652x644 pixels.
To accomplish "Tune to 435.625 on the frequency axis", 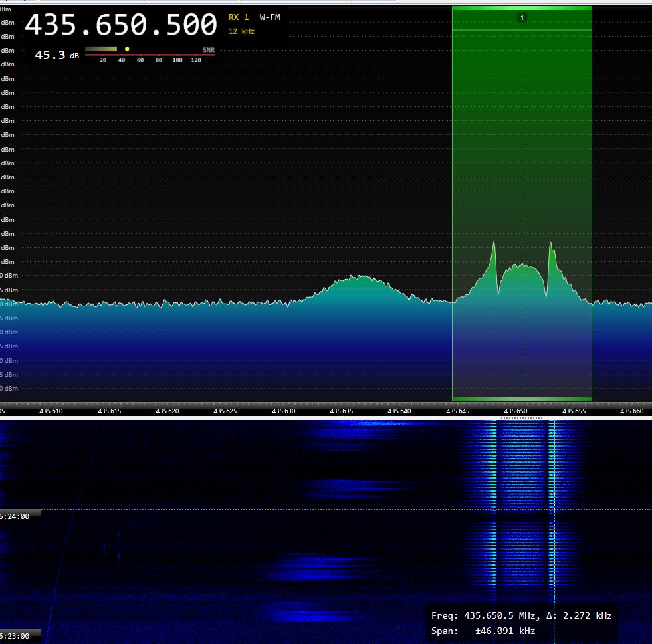I will point(225,411).
